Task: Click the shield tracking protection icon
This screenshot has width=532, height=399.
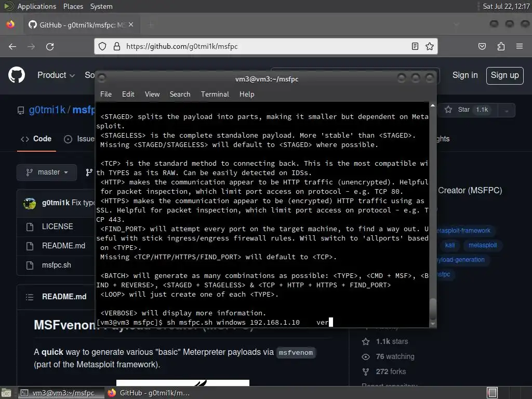Action: [x=102, y=46]
